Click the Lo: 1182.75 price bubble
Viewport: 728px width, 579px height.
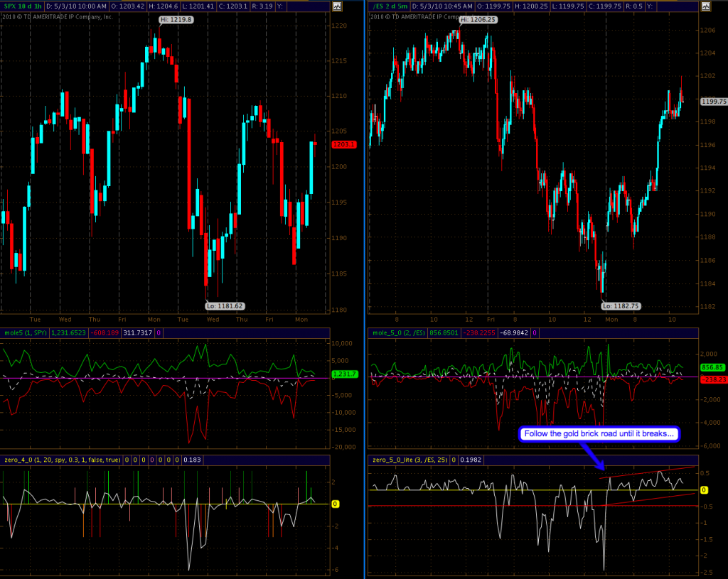pyautogui.click(x=620, y=305)
